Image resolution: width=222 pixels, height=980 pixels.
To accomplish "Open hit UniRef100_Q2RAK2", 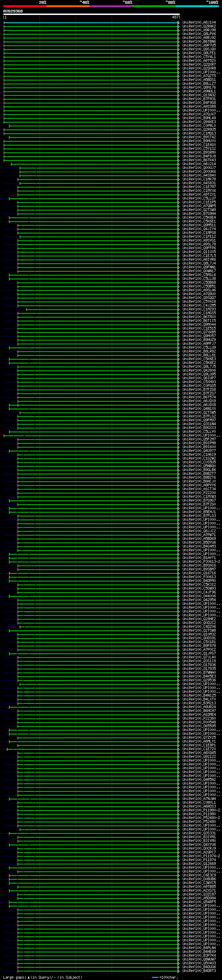I will 199,26.
